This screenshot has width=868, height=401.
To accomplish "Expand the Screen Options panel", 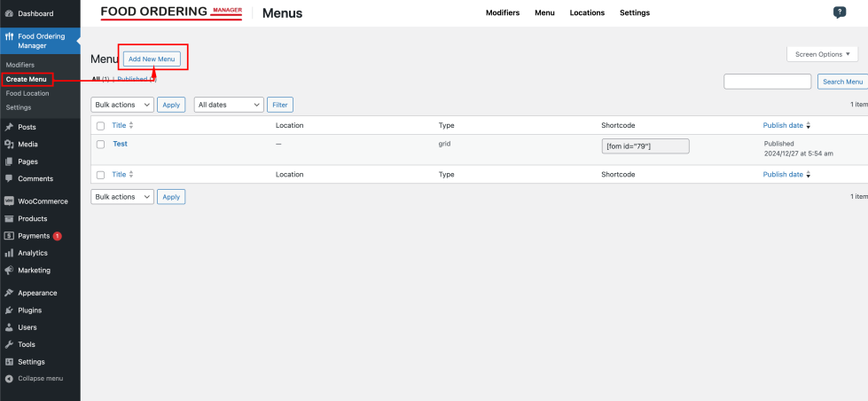I will pyautogui.click(x=823, y=54).
